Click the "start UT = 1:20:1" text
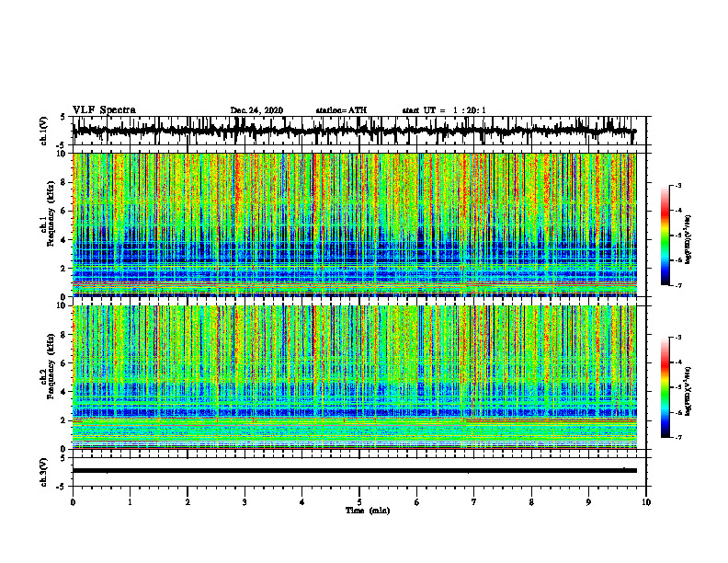This screenshot has width=728, height=563. click(444, 110)
